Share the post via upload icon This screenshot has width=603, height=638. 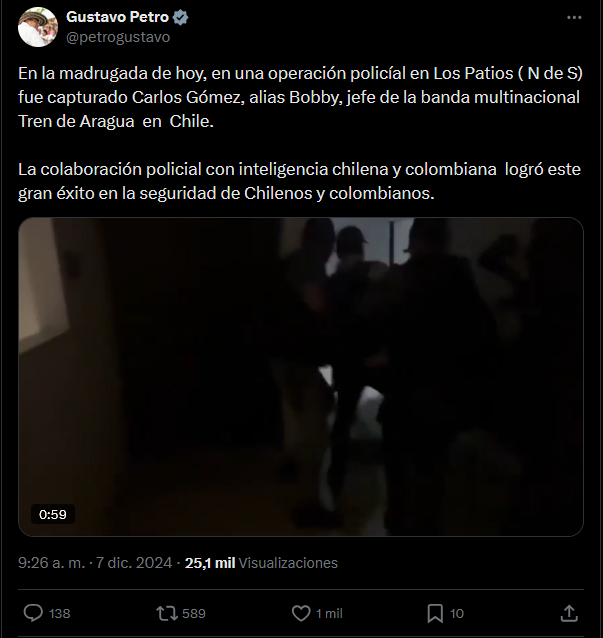[569, 613]
